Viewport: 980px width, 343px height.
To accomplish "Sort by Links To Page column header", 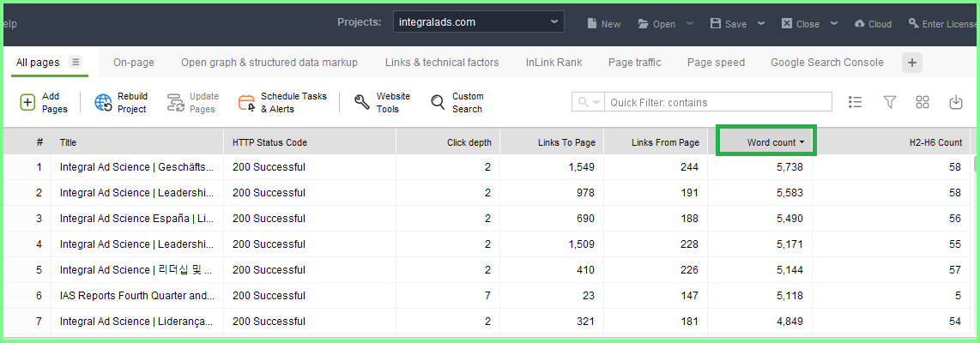I will pos(552,142).
